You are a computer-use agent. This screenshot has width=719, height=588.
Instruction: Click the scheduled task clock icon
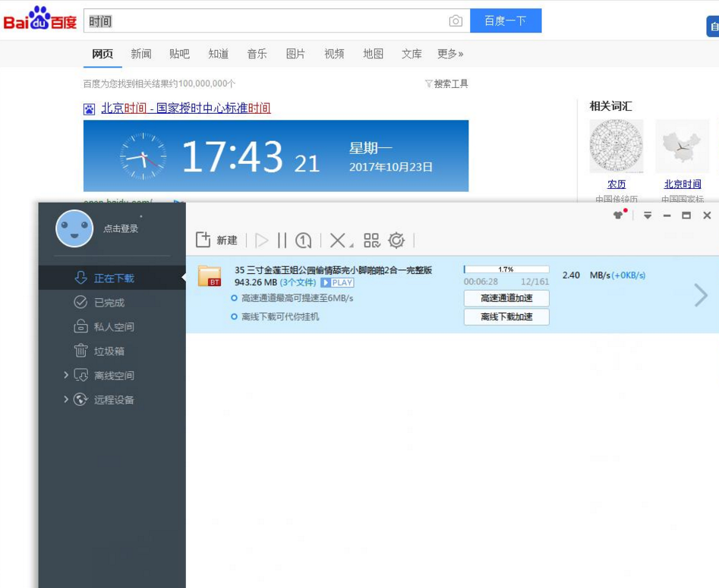[x=303, y=241]
